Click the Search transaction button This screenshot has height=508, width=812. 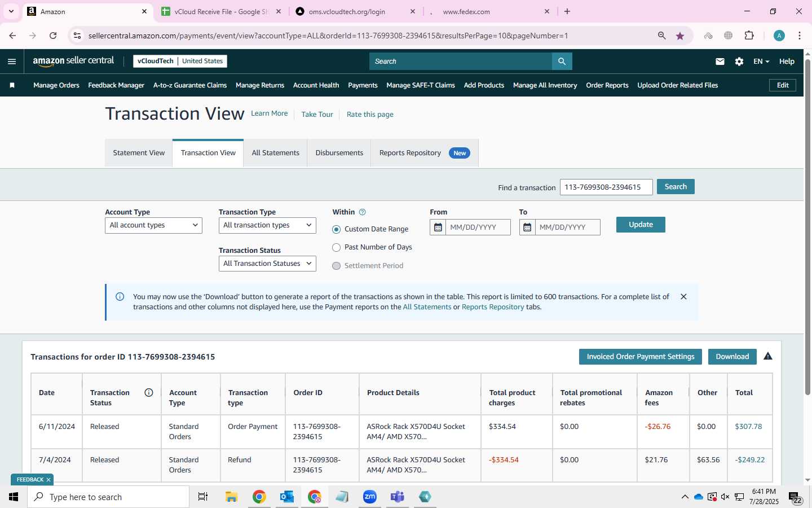(x=676, y=187)
